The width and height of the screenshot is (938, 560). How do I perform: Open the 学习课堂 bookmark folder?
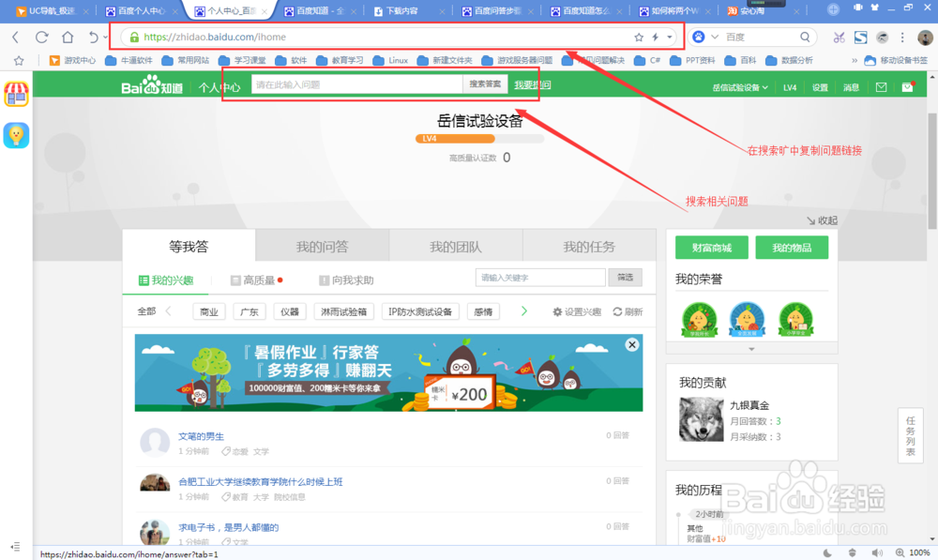click(242, 60)
